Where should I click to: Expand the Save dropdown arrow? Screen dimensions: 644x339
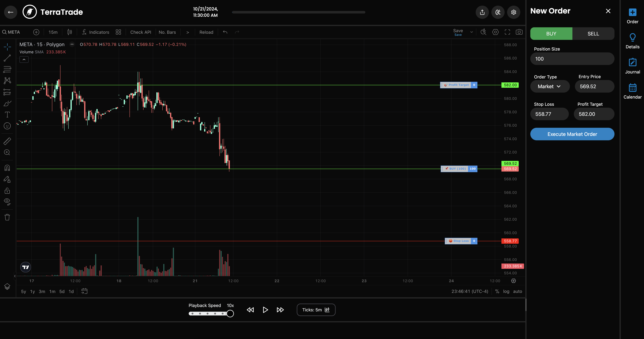tap(471, 32)
